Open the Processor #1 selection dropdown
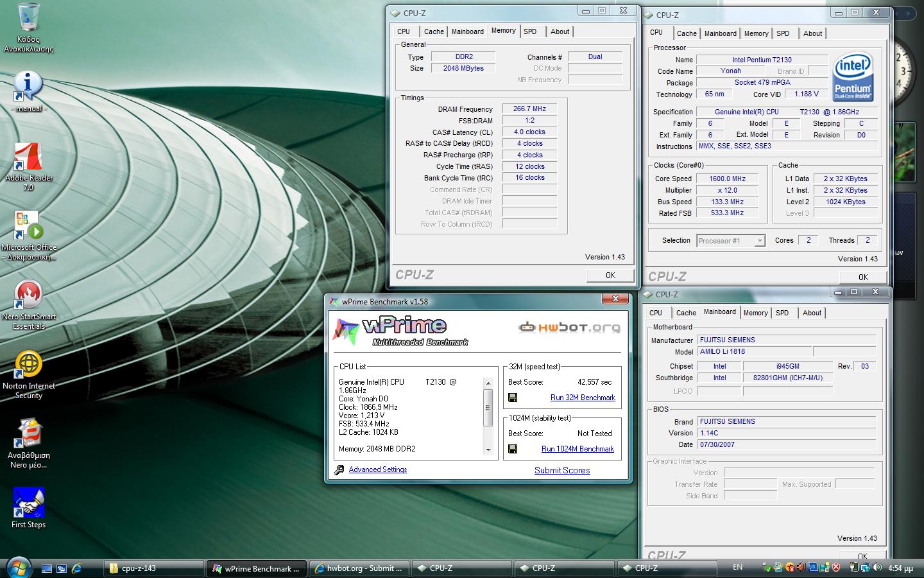This screenshot has height=578, width=924. click(x=731, y=241)
